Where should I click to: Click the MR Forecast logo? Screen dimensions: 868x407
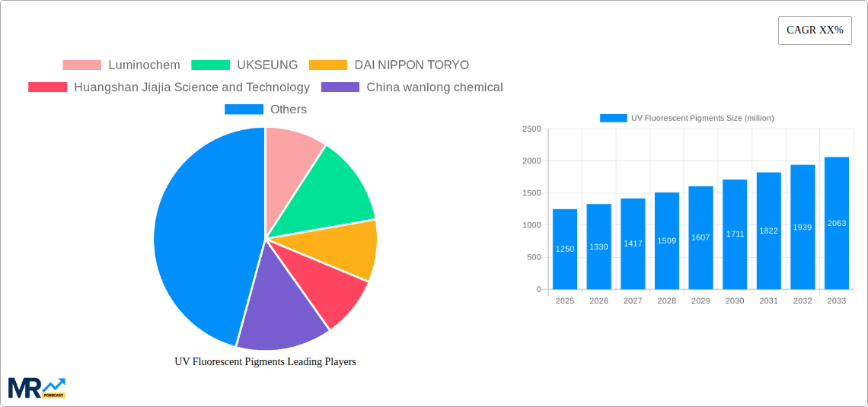(x=37, y=387)
